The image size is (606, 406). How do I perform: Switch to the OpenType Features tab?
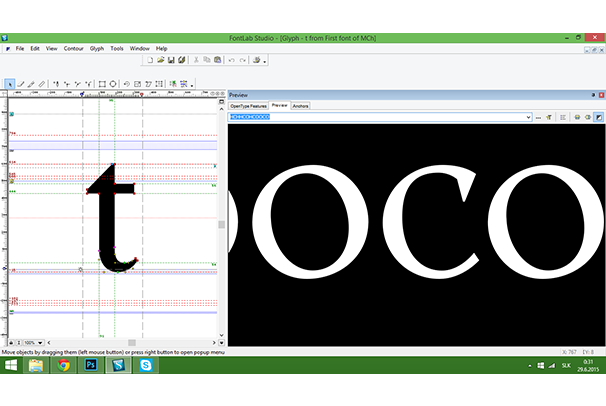248,105
